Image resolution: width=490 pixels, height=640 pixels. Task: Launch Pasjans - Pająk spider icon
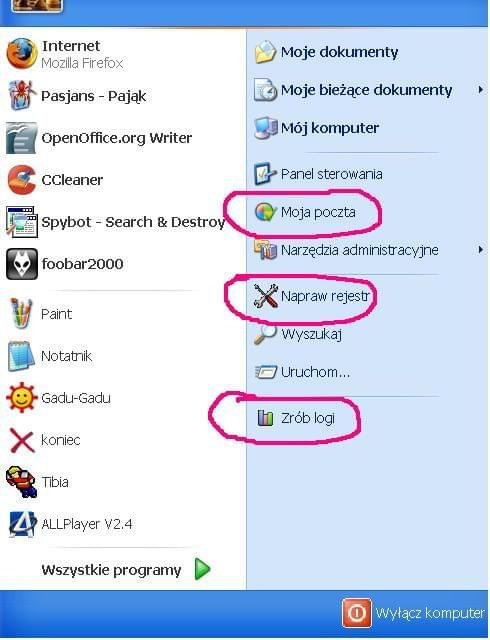(x=22, y=96)
